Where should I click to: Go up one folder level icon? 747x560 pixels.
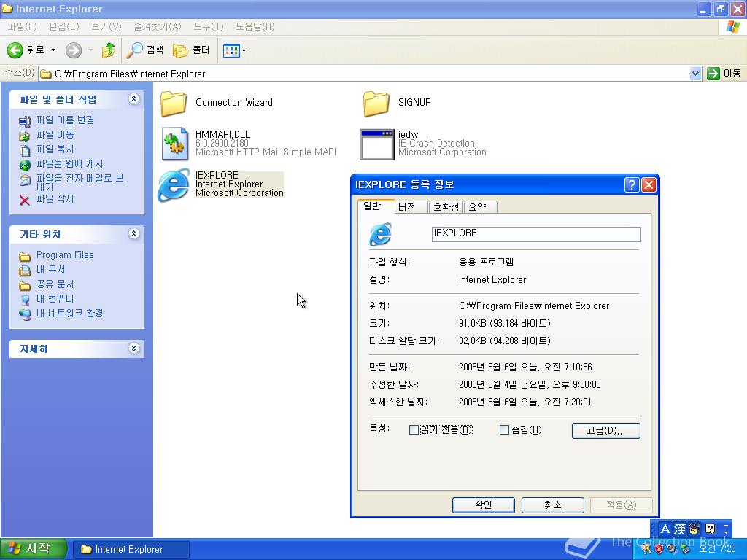point(109,50)
